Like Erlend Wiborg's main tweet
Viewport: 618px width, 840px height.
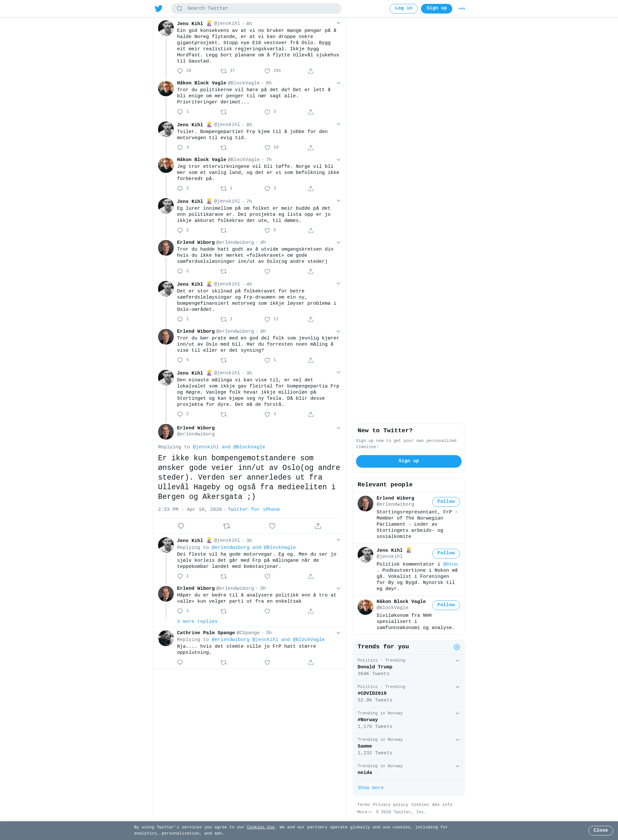(272, 526)
